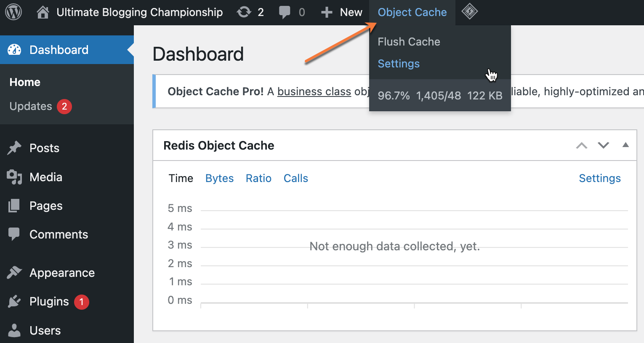Follow the business class link
644x343 pixels.
tap(314, 91)
